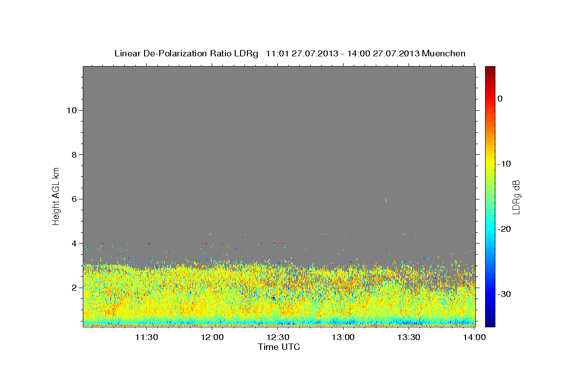Click the '12:00' time tick label
Screen dimensions: 588x392
tap(213, 337)
